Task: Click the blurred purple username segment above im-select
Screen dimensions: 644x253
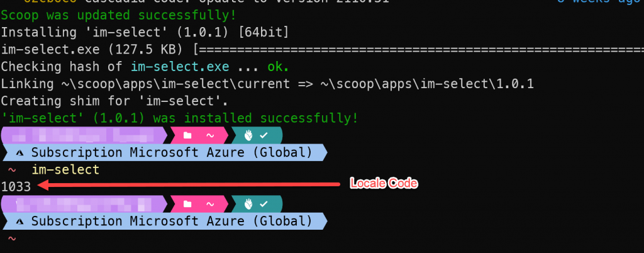Action: coord(84,135)
